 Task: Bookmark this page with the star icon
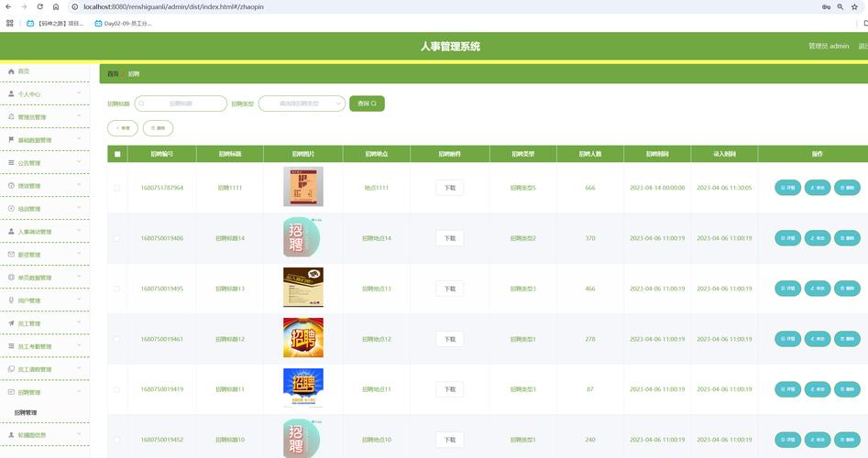[x=853, y=6]
